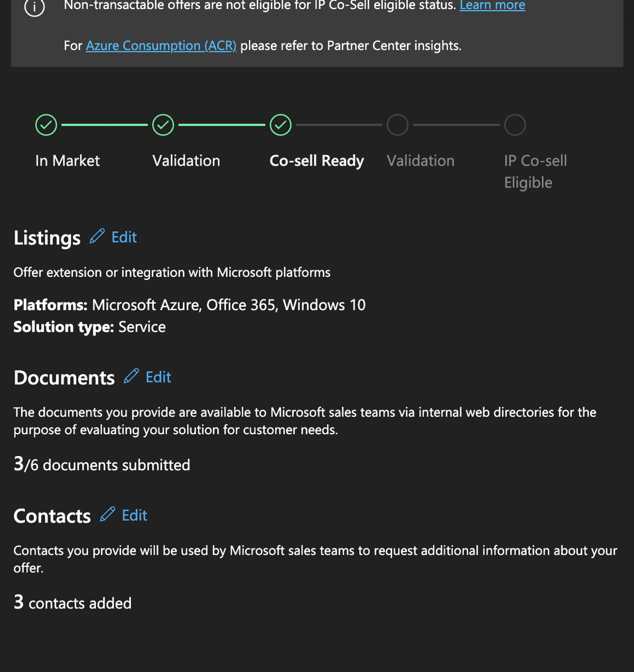The image size is (634, 672).
Task: Click the 3 contacts added text
Action: 72,602
